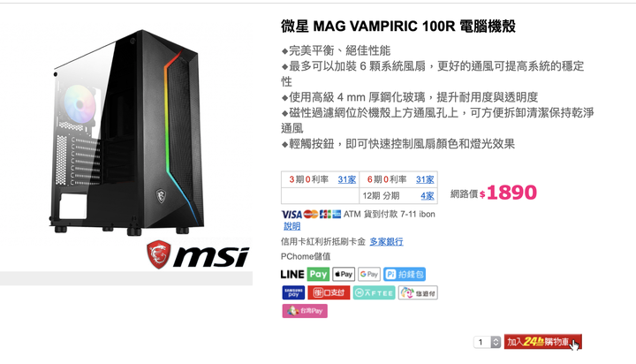Click the VISA card logo
Screen dimensions: 636x364
click(291, 215)
